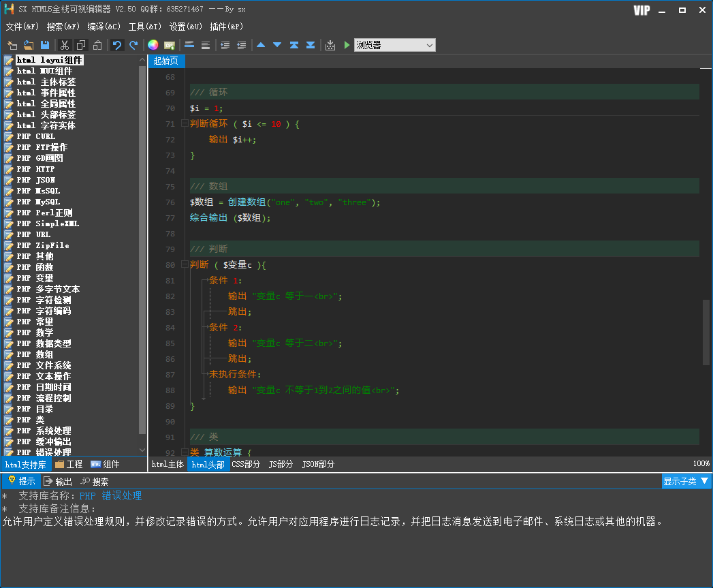Open the 显示子类 dropdown

(x=686, y=481)
